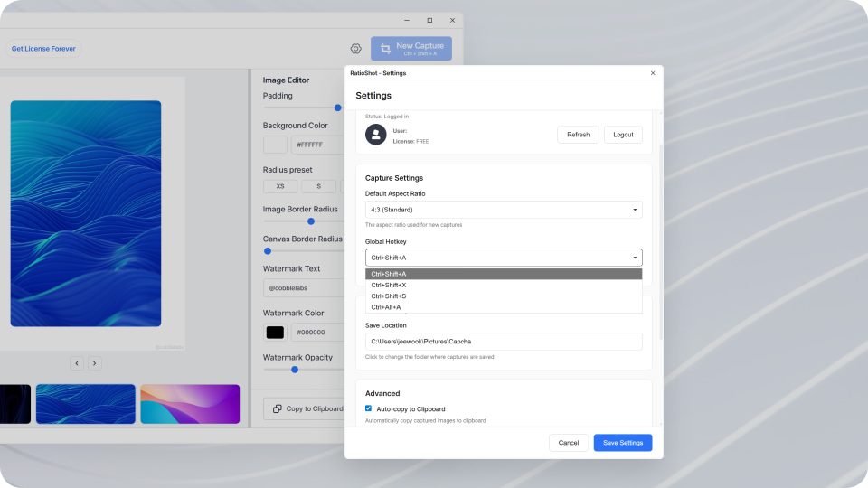Click 'License: FREE' text
Image resolution: width=868 pixels, height=488 pixels.
(410, 142)
